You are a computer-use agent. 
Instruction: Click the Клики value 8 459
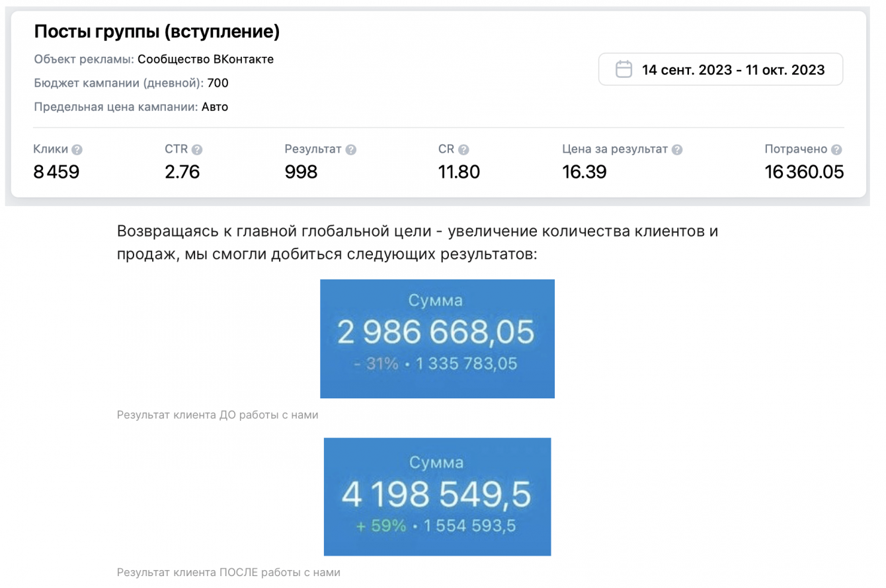tap(56, 172)
